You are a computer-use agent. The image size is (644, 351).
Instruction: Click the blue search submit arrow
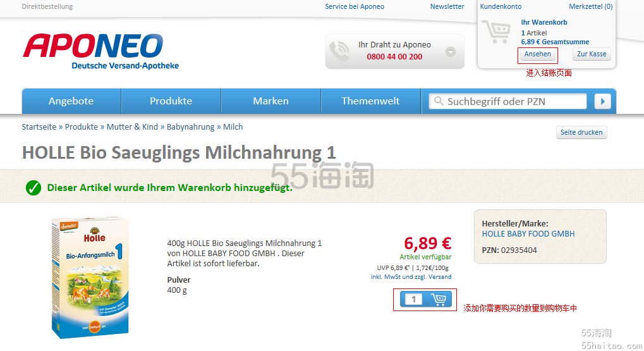point(602,101)
